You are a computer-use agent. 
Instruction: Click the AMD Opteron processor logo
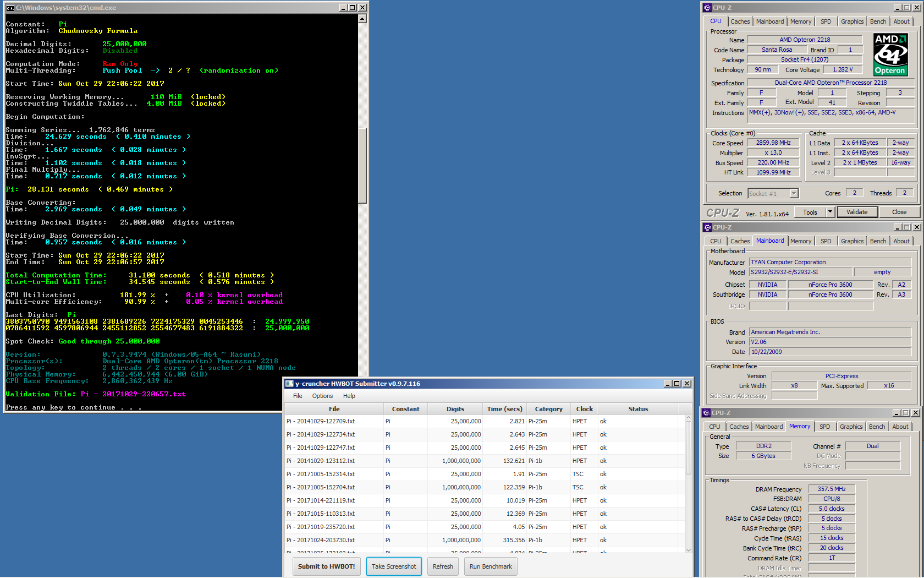coord(890,54)
